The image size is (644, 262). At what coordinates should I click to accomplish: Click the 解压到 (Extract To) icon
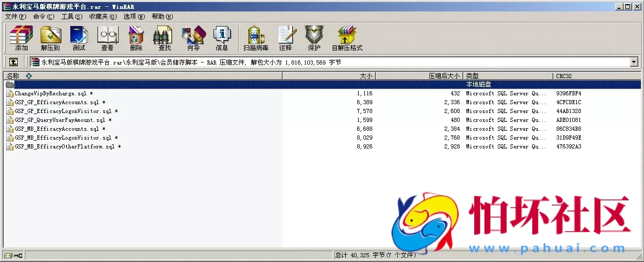(50, 38)
